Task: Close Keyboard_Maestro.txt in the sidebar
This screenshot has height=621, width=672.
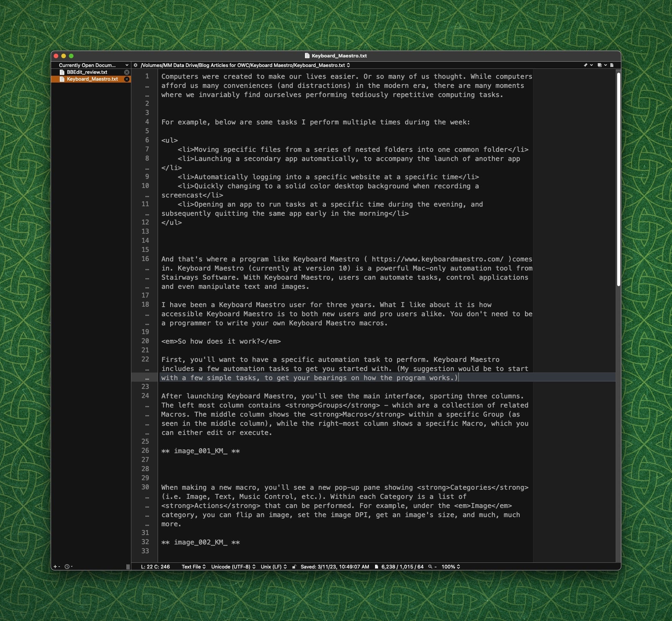Action: point(127,79)
